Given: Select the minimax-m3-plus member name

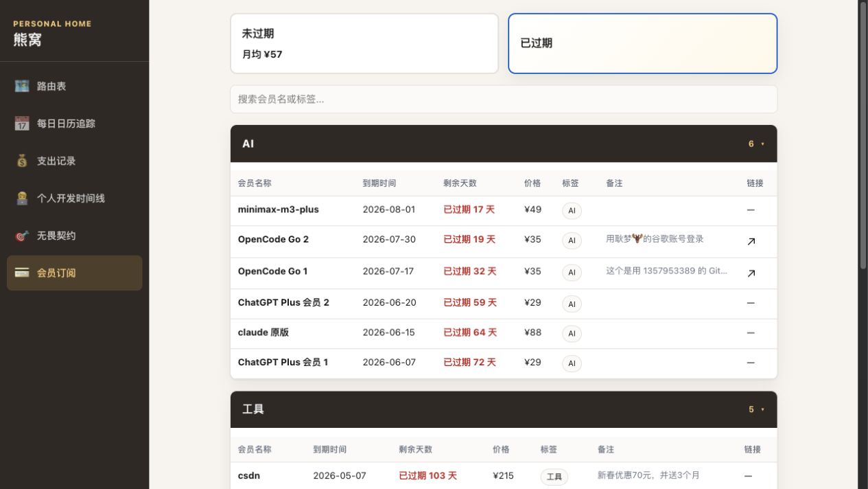Looking at the screenshot, I should (279, 209).
